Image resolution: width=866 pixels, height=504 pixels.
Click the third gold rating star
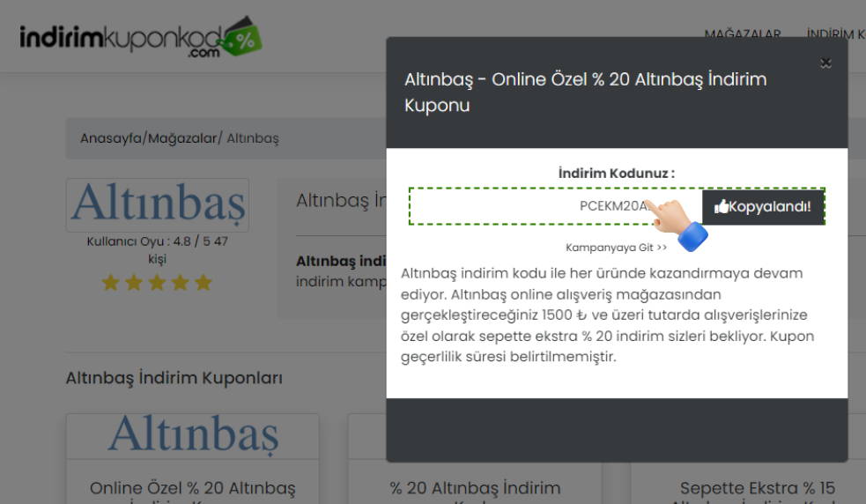(157, 282)
